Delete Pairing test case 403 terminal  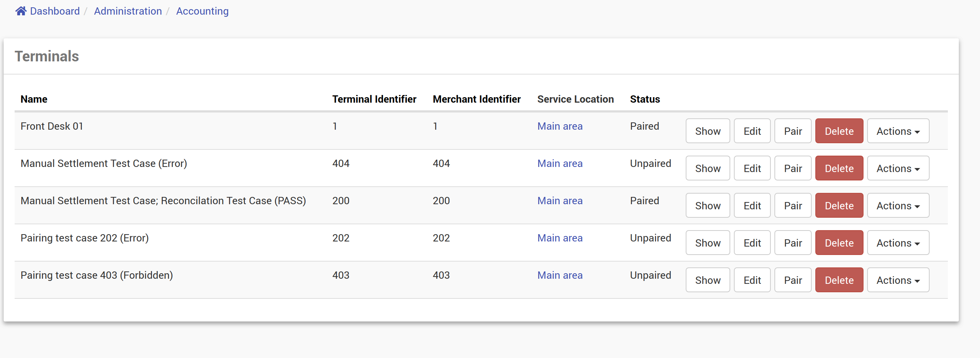point(839,281)
